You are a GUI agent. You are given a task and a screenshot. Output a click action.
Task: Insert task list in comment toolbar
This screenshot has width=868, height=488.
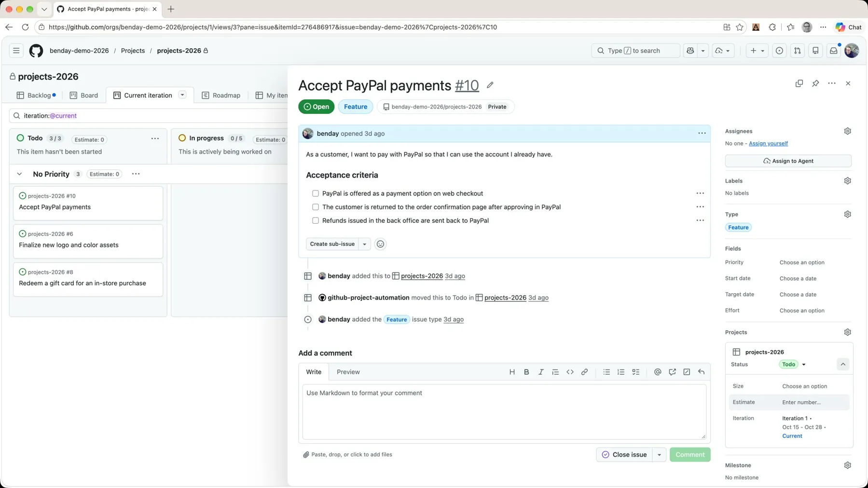pyautogui.click(x=636, y=372)
